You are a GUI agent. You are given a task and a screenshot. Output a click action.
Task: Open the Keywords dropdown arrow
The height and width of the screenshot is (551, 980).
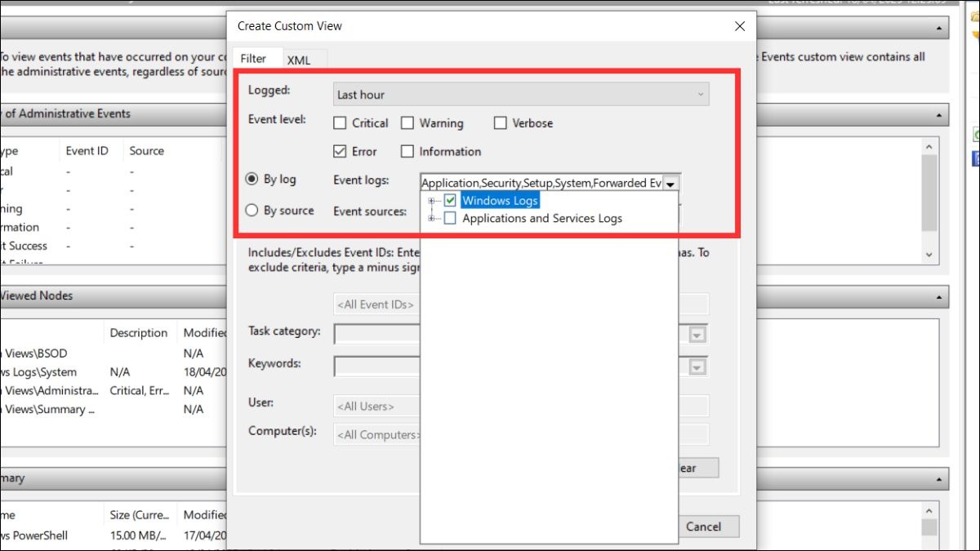click(697, 367)
